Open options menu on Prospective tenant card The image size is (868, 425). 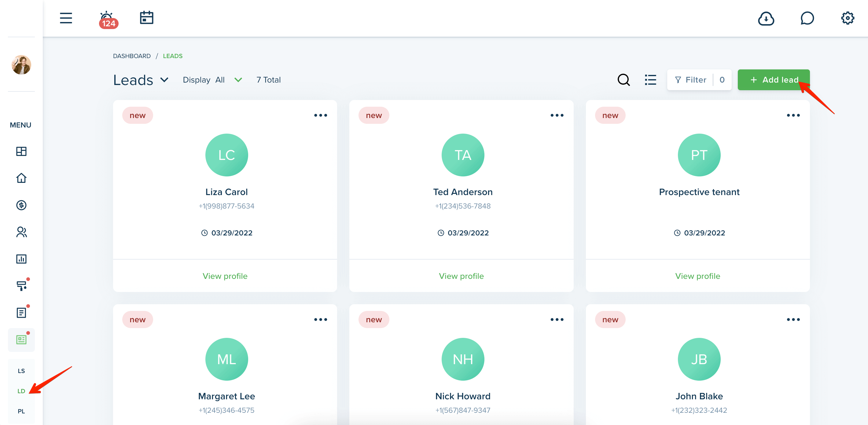[793, 115]
